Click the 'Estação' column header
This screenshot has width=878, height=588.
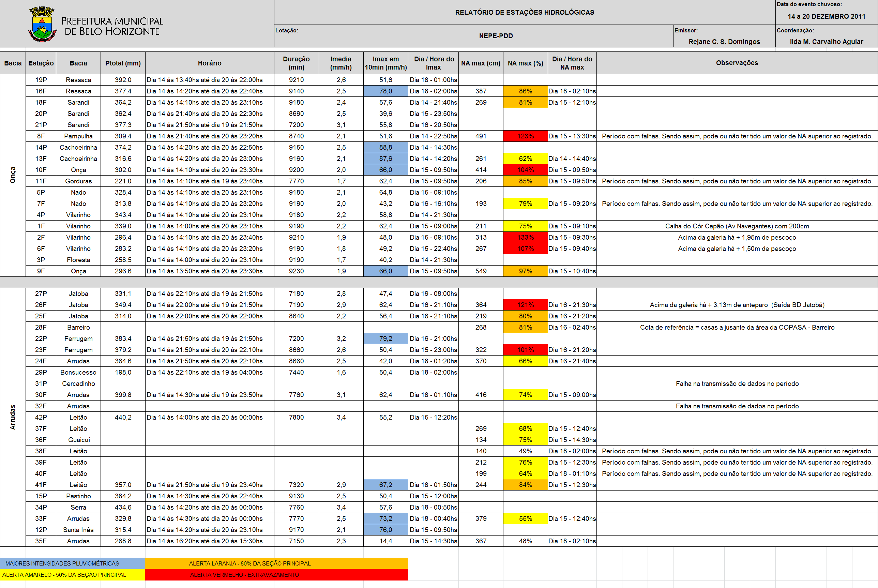pyautogui.click(x=41, y=63)
